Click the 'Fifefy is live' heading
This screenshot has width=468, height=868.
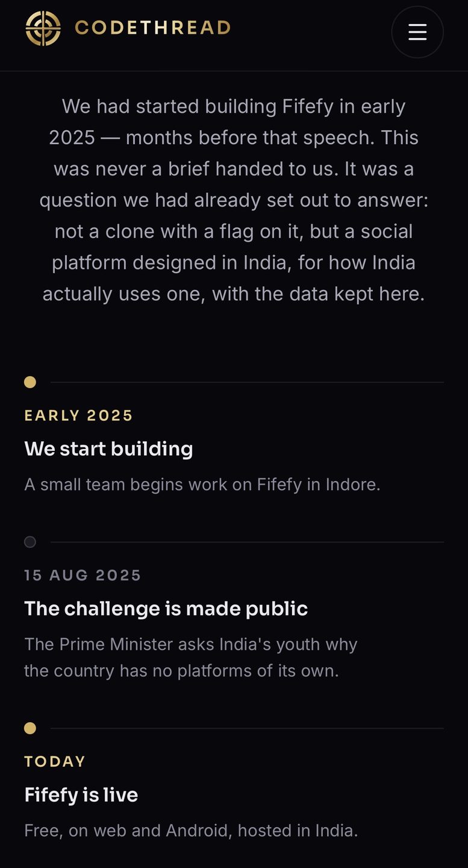pos(81,794)
